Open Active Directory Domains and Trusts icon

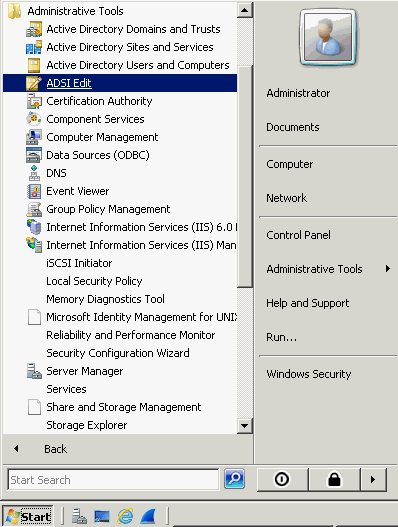[x=34, y=29]
